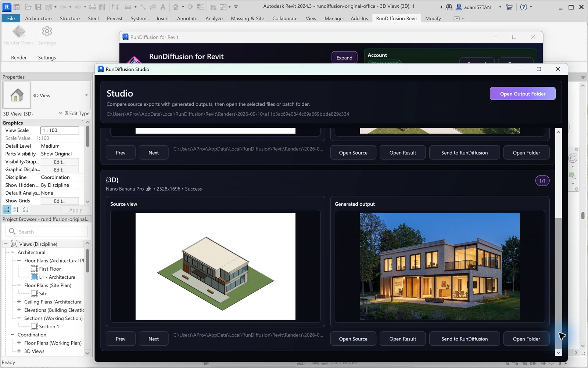
Task: Click the Open file folder icon
Action: tap(28, 7)
